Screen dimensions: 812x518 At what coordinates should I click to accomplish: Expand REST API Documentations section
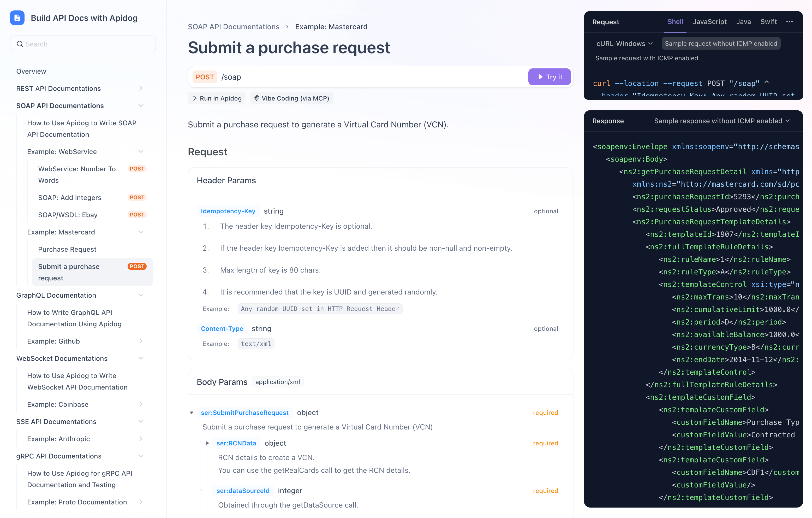pyautogui.click(x=141, y=89)
